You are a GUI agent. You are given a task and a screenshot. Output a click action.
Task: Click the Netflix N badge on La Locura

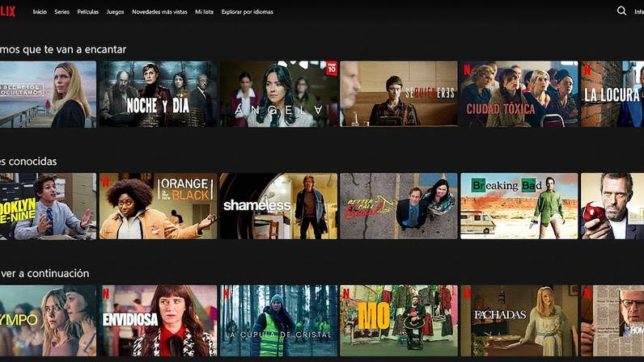[587, 70]
